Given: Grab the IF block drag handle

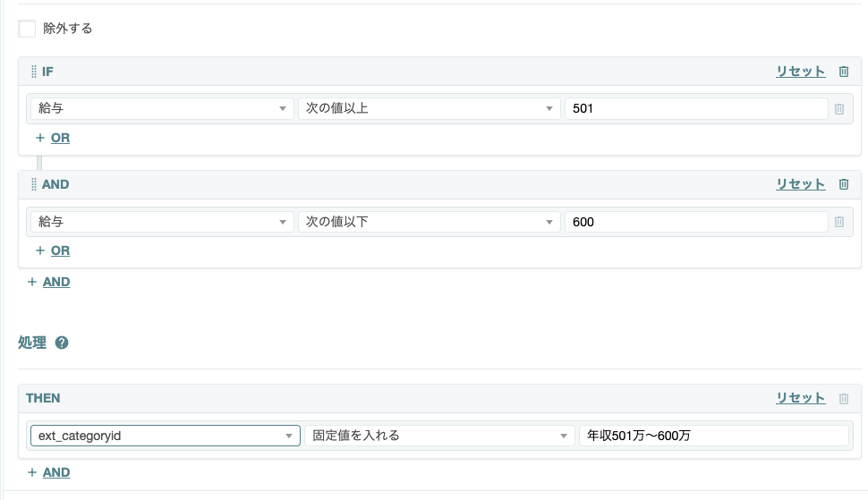Looking at the screenshot, I should point(34,72).
